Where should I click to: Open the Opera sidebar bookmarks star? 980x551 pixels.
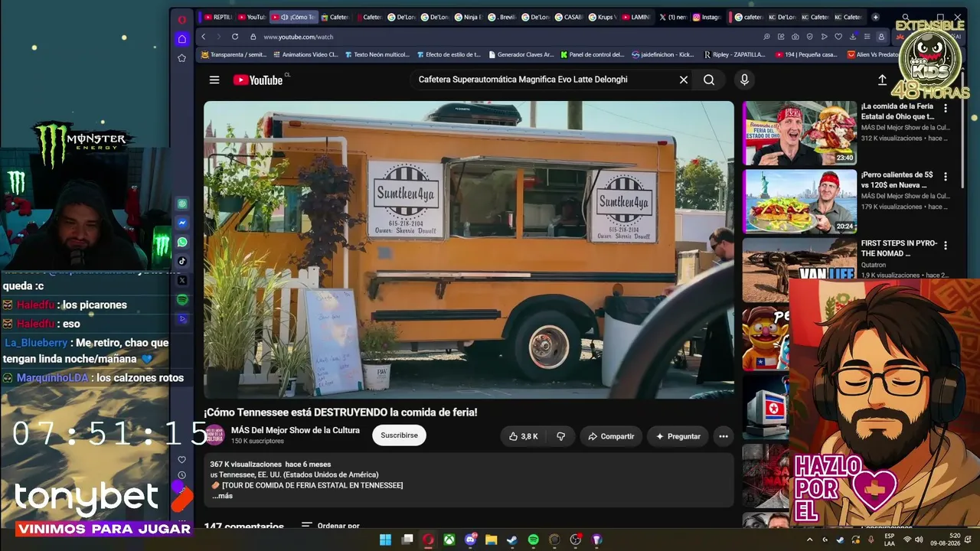(x=181, y=58)
